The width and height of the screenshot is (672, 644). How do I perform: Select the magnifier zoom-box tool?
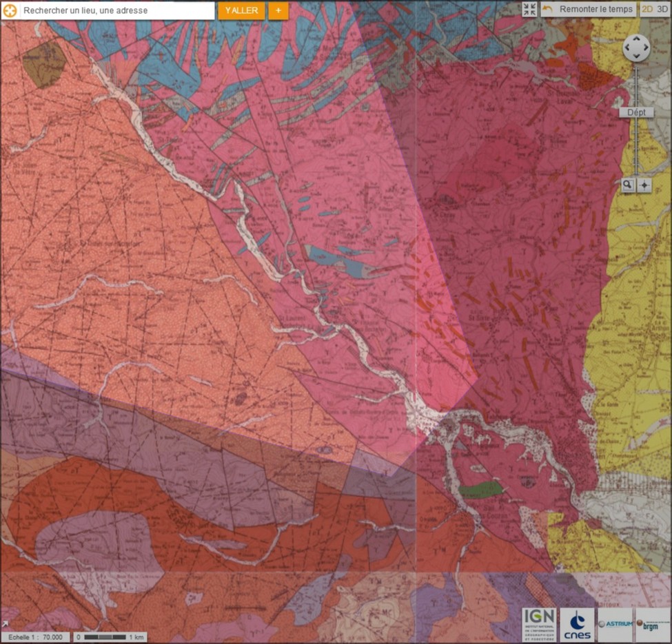pos(628,185)
